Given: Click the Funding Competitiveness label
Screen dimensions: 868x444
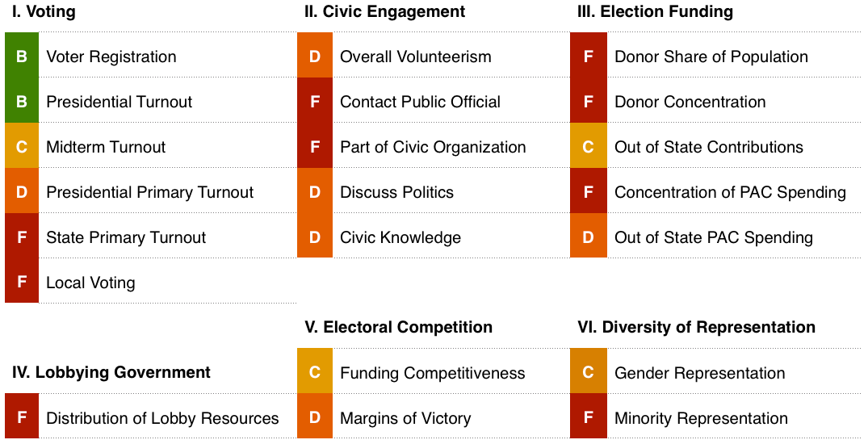Looking at the screenshot, I should (x=432, y=373).
